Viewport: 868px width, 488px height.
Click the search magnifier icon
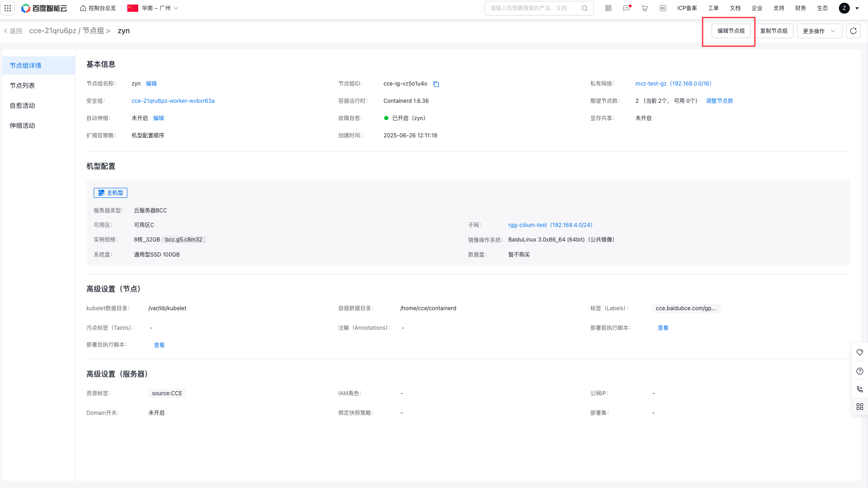pyautogui.click(x=585, y=8)
